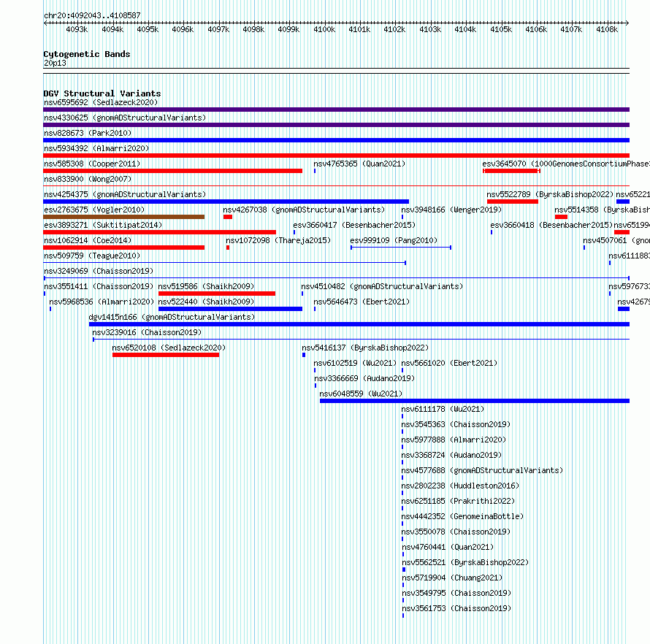Viewport: 650px width, 644px height.
Task: Click the chr20:4092043..4108587 coordinates text
Action: [93, 15]
